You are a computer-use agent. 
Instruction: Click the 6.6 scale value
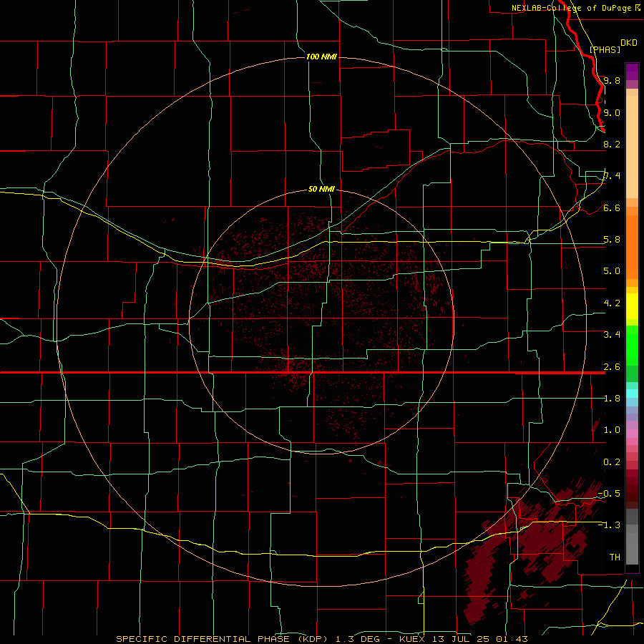pyautogui.click(x=612, y=208)
